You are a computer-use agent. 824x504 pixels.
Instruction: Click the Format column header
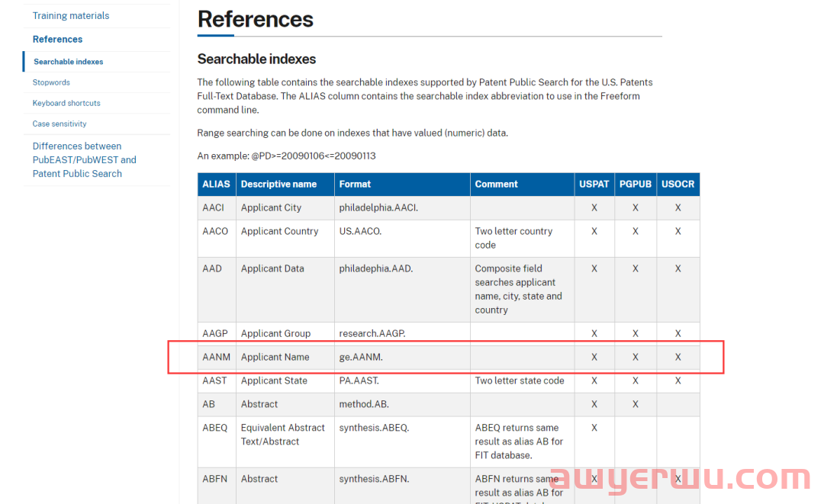355,185
